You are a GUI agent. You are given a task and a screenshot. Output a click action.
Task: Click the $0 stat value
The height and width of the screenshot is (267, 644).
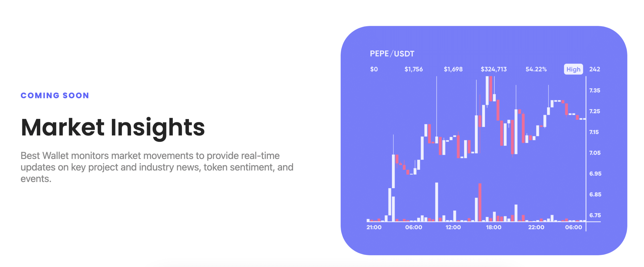click(374, 69)
